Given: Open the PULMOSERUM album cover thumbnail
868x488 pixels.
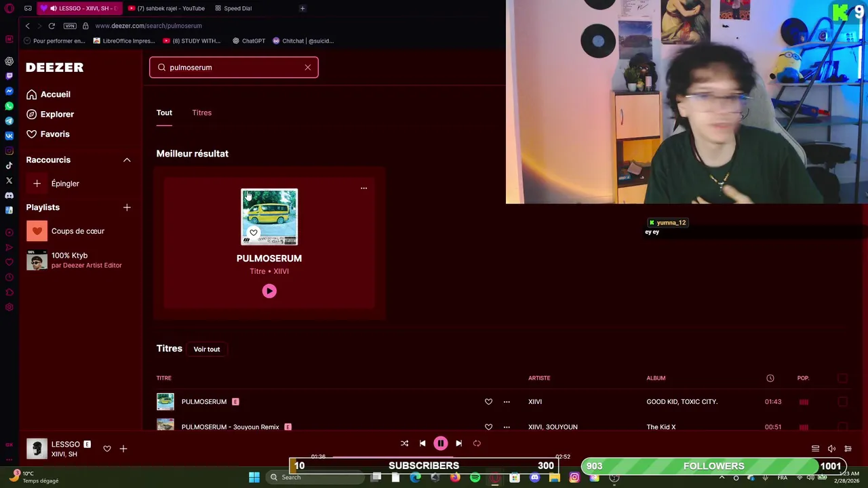Looking at the screenshot, I should (x=269, y=217).
